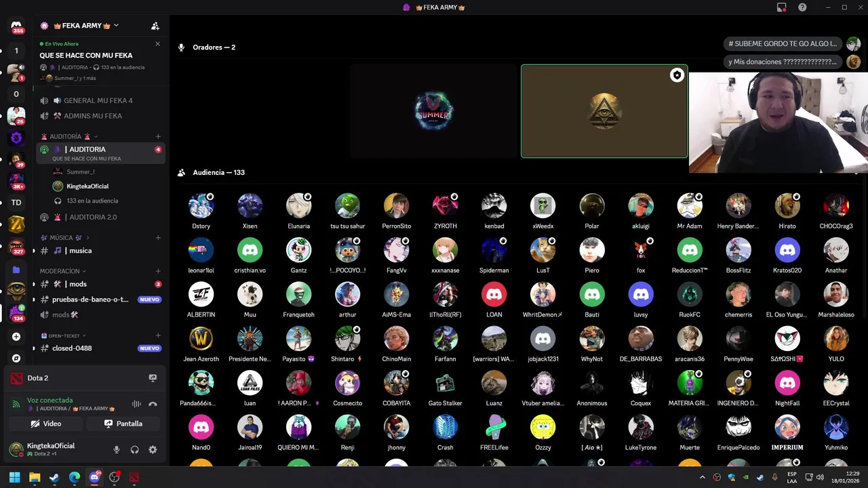Click audience member ZYROTH avatar
This screenshot has height=488, width=868.
[x=445, y=205]
